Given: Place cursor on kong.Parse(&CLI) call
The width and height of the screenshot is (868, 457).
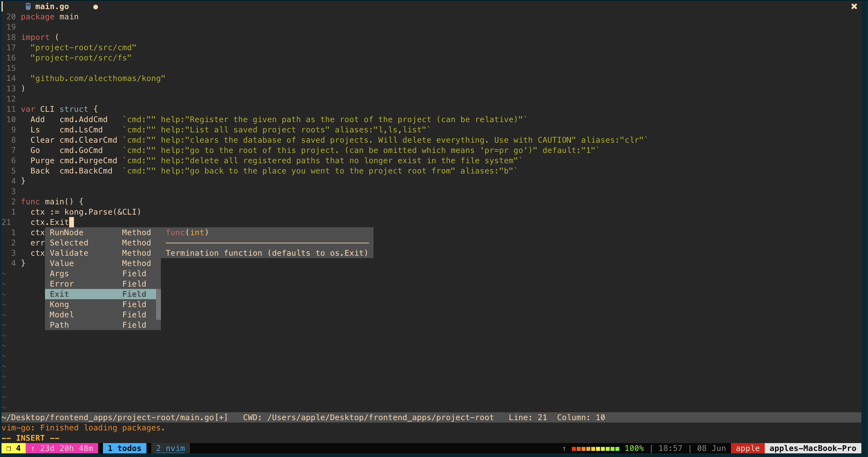Looking at the screenshot, I should (102, 212).
